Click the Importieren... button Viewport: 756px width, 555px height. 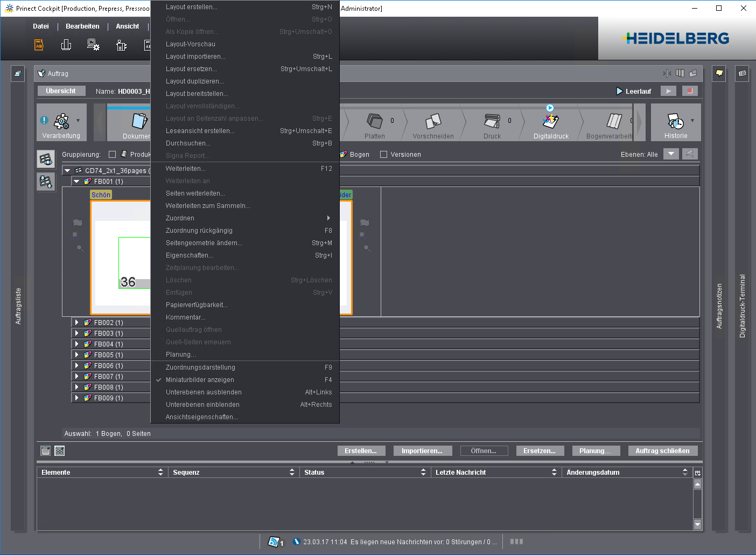tap(422, 451)
